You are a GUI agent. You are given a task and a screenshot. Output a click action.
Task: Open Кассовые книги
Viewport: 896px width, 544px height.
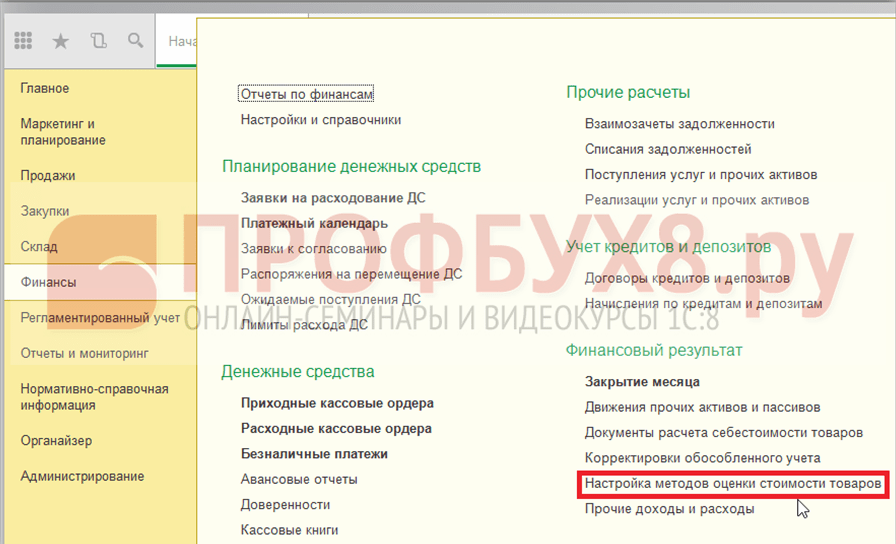tap(289, 530)
